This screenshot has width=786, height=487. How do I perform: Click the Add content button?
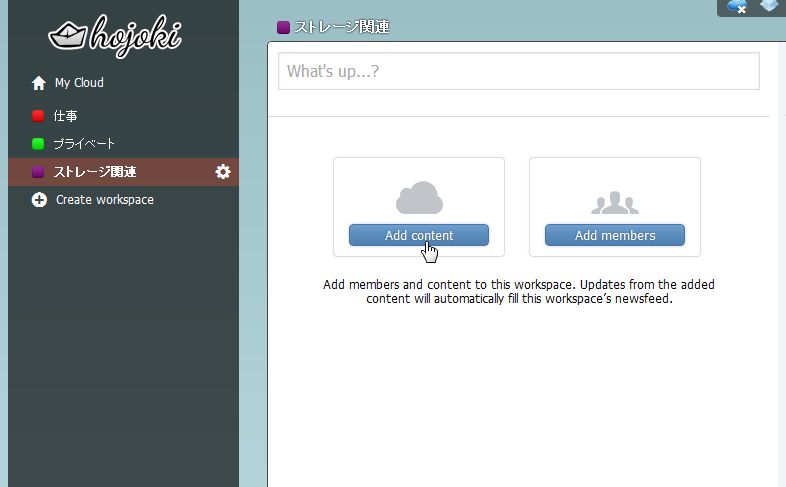[x=419, y=235]
